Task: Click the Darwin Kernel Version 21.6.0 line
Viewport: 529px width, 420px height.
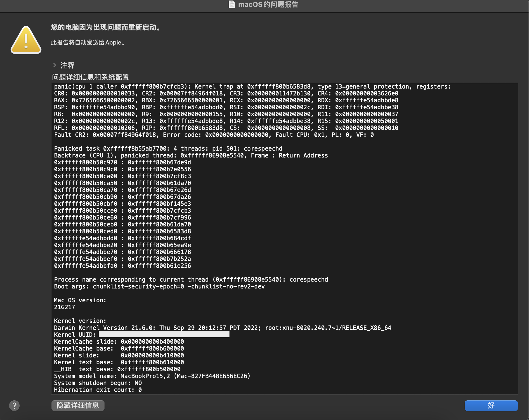Action: coord(222,328)
